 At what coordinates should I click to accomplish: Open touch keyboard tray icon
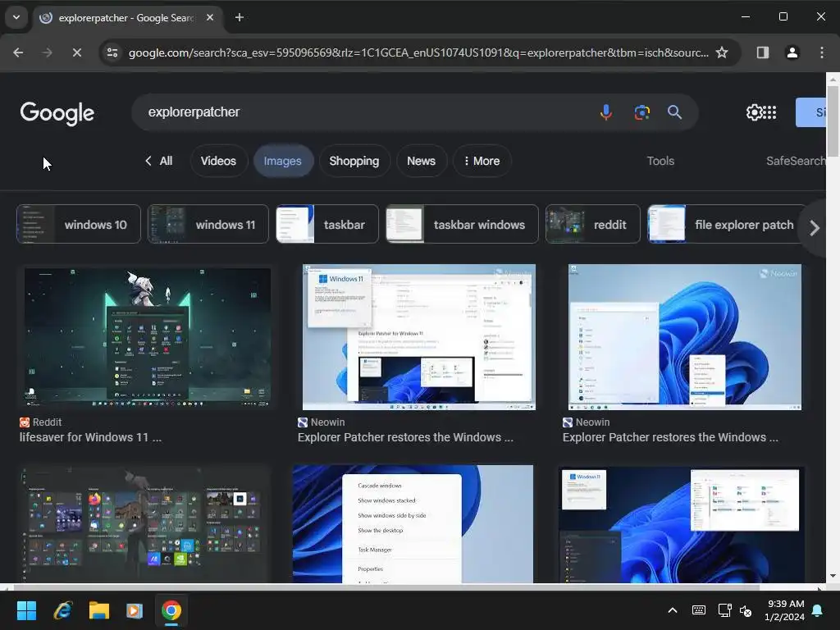(699, 610)
